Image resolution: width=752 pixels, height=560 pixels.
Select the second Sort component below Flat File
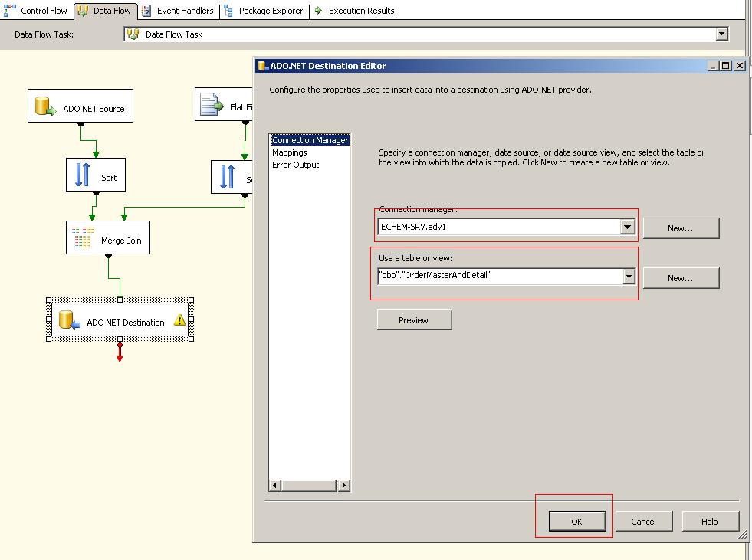pyautogui.click(x=228, y=175)
